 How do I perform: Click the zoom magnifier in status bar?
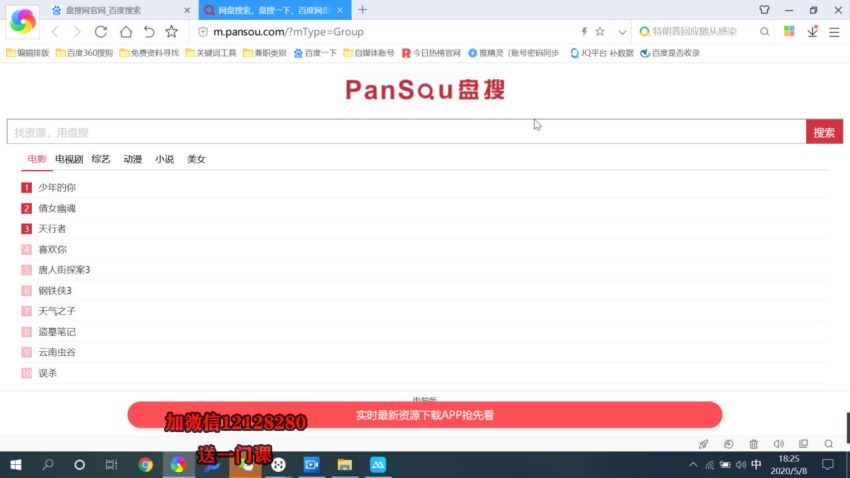(828, 444)
